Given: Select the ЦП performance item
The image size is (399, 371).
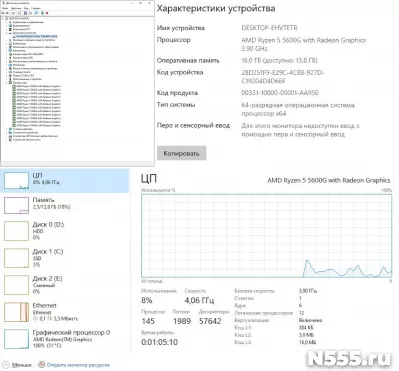Looking at the screenshot, I should pyautogui.click(x=64, y=181).
